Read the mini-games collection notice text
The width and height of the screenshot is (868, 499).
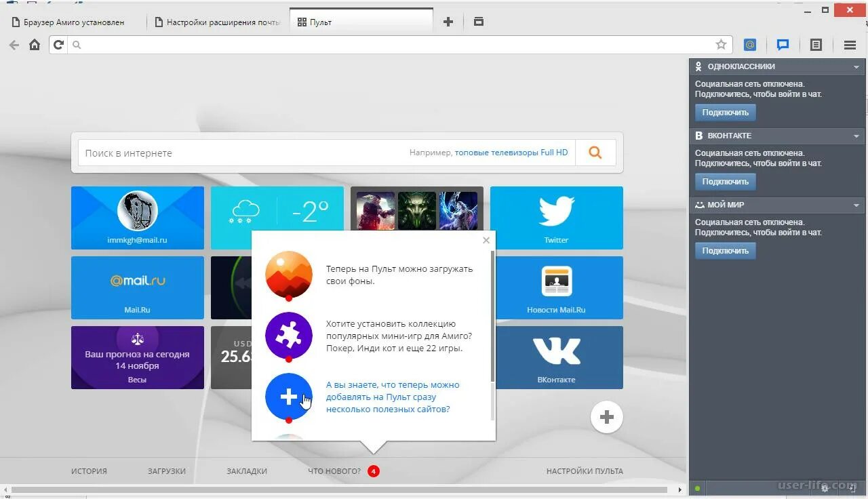pyautogui.click(x=399, y=336)
